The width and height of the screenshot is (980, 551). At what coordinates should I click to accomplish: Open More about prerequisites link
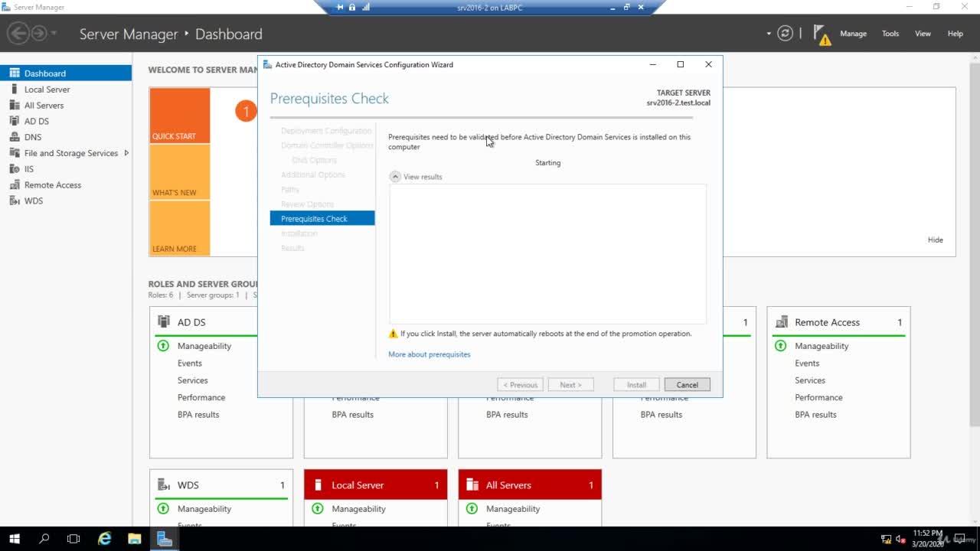pyautogui.click(x=430, y=354)
